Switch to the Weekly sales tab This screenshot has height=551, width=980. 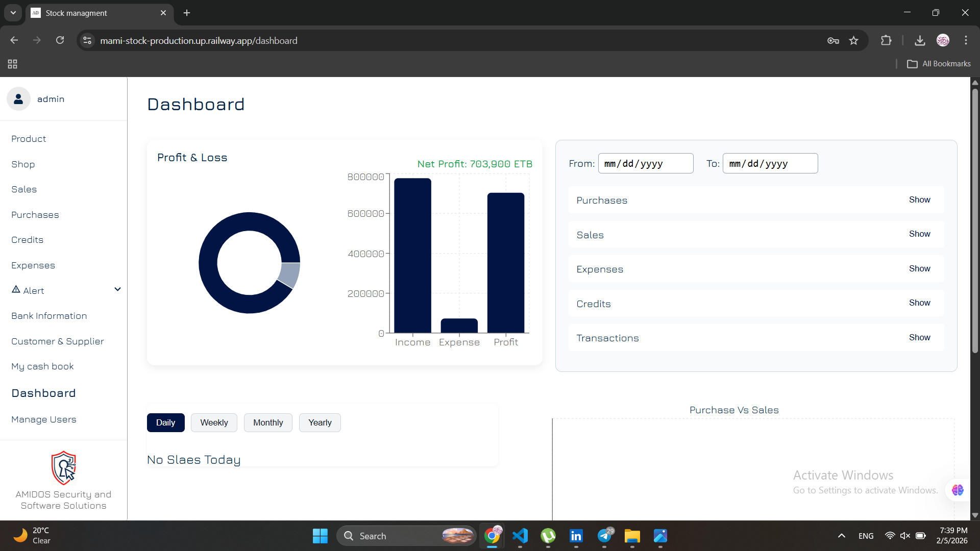pyautogui.click(x=214, y=422)
